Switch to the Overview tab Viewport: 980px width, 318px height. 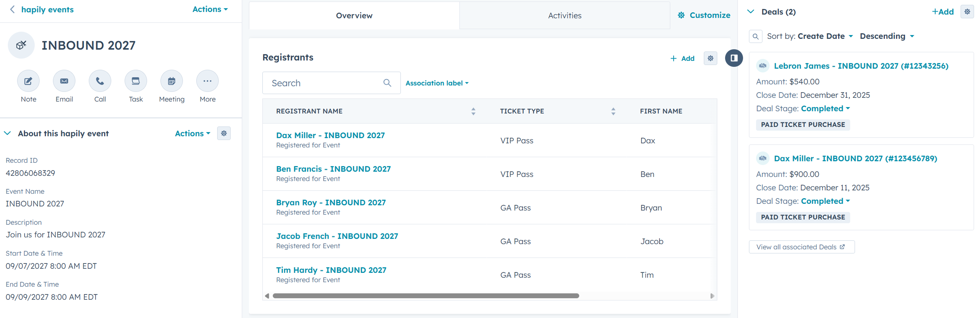pos(354,16)
